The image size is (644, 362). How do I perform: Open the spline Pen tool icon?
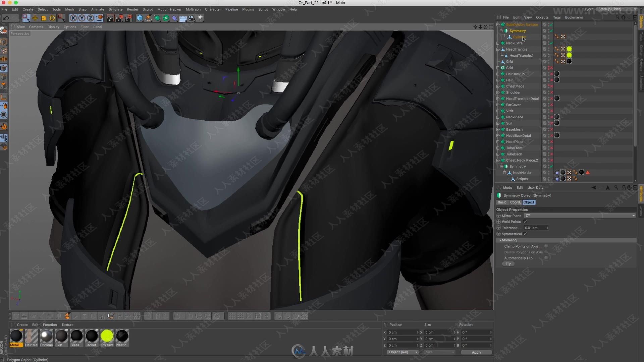pyautogui.click(x=149, y=18)
